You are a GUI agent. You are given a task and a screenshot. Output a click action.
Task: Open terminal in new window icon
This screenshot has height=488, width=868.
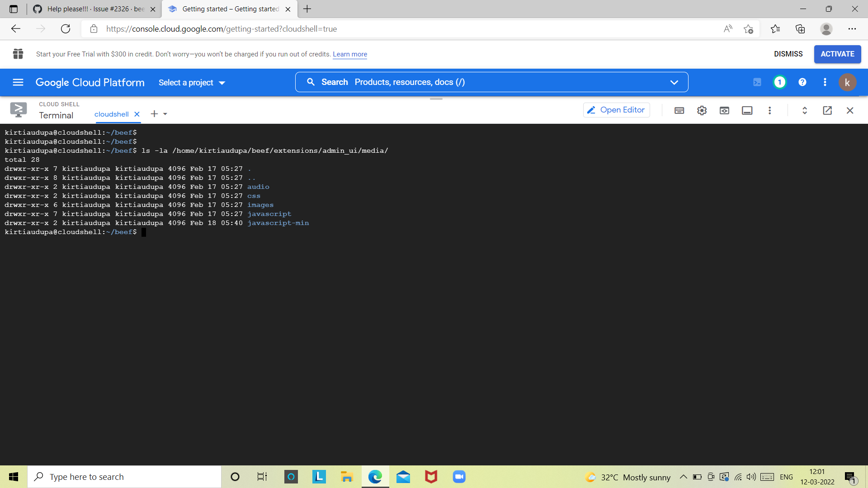click(x=827, y=110)
